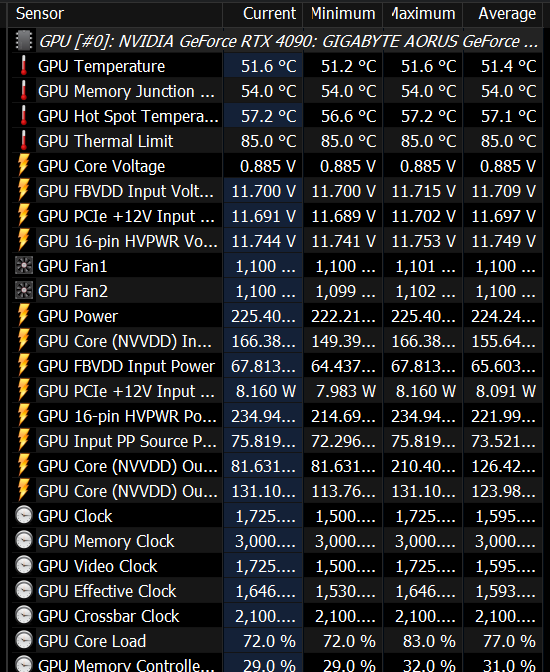This screenshot has width=550, height=672.
Task: Select the GPU Power label
Action: click(x=78, y=316)
